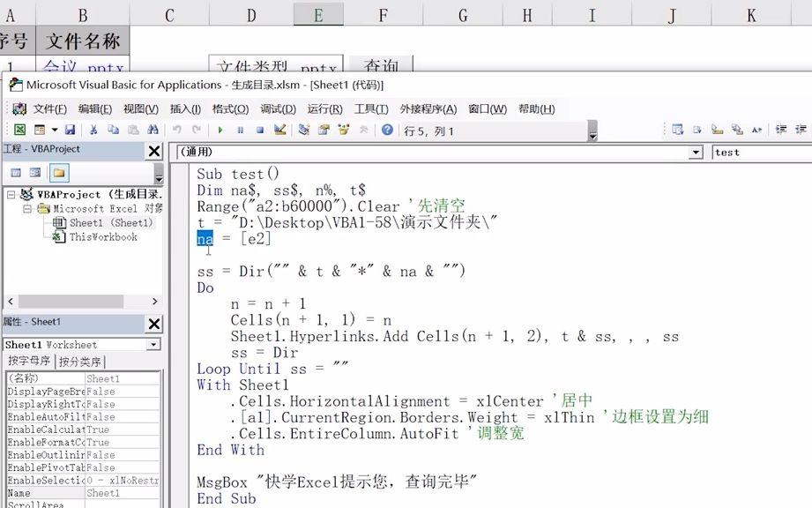
Task: Open the Sheet1 Worksheet object dropdown
Action: click(155, 343)
